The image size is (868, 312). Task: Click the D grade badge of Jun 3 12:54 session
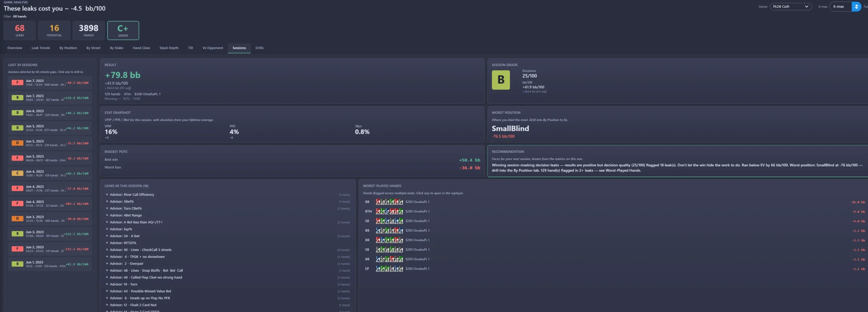(x=17, y=219)
